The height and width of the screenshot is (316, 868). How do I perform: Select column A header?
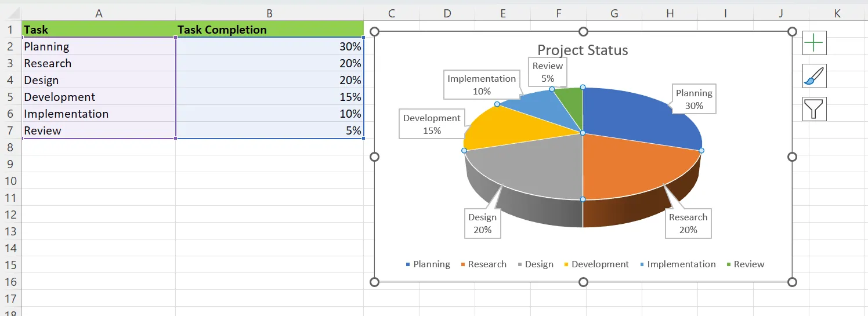tap(99, 13)
